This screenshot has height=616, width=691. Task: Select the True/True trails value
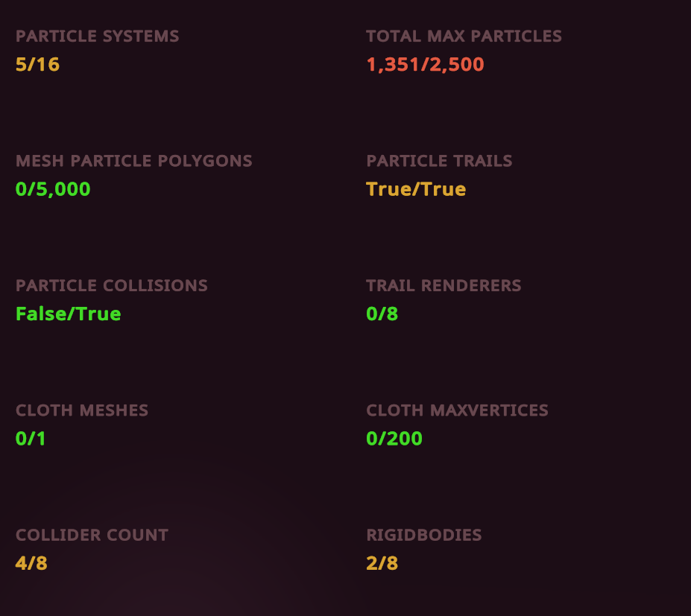[416, 189]
